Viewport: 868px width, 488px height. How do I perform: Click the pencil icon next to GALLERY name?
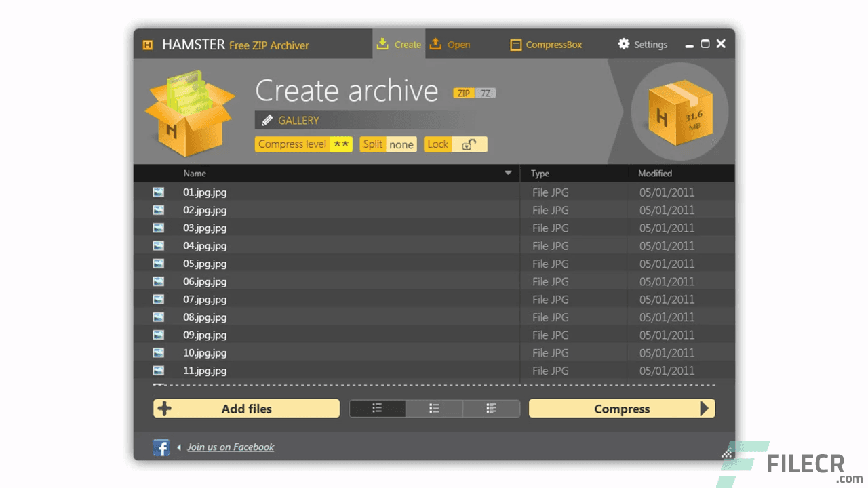pos(267,120)
